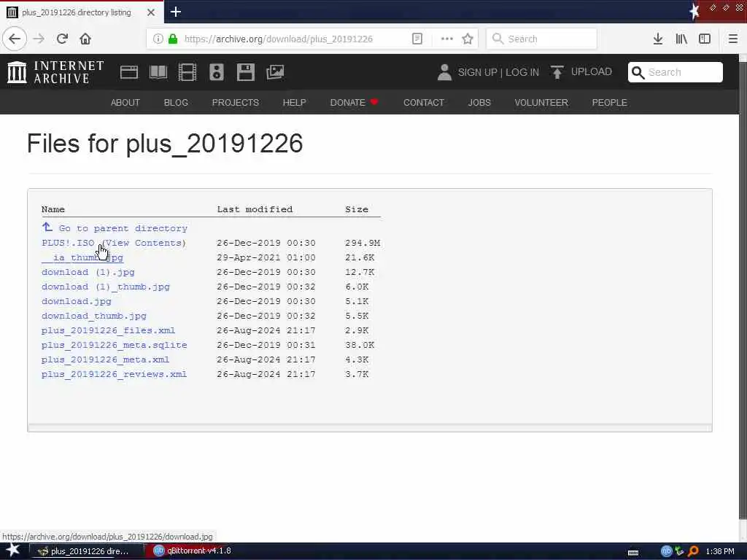This screenshot has height=560, width=747.
Task: Toggle reader view in address bar
Action: point(417,39)
